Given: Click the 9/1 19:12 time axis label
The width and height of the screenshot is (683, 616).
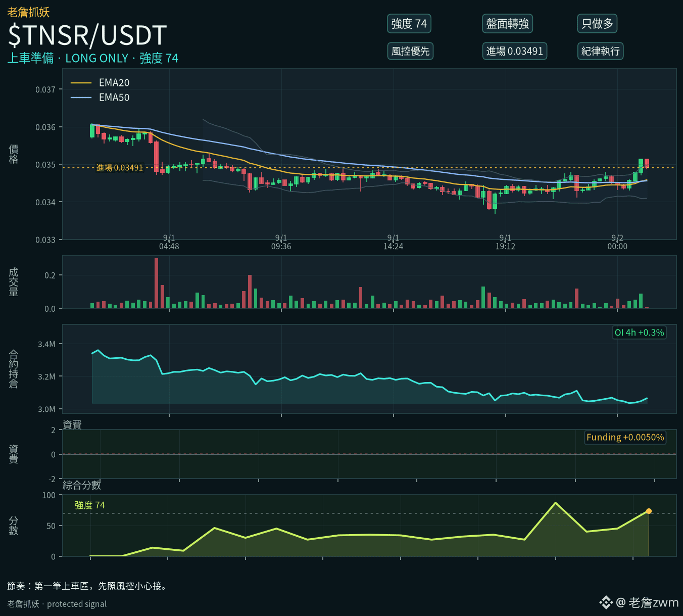Looking at the screenshot, I should (x=505, y=242).
